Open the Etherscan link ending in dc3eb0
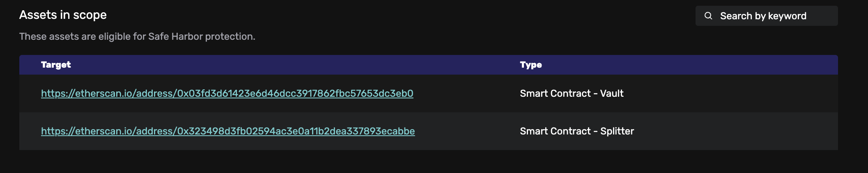This screenshot has width=868, height=173. coord(227,93)
